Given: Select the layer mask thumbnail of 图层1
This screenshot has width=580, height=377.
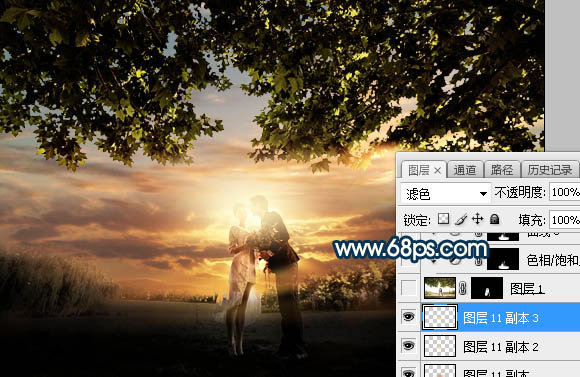Looking at the screenshot, I should tap(487, 288).
